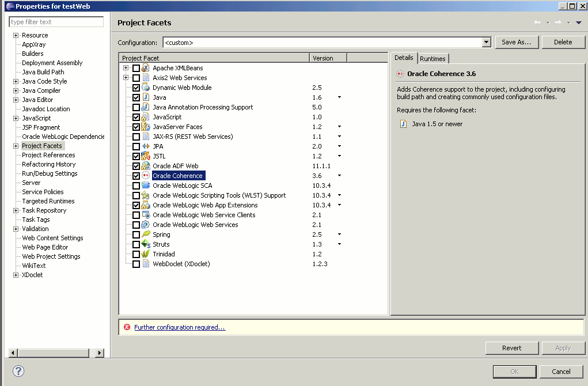
Task: Click the Java Annotation Processing Support icon
Action: click(146, 107)
